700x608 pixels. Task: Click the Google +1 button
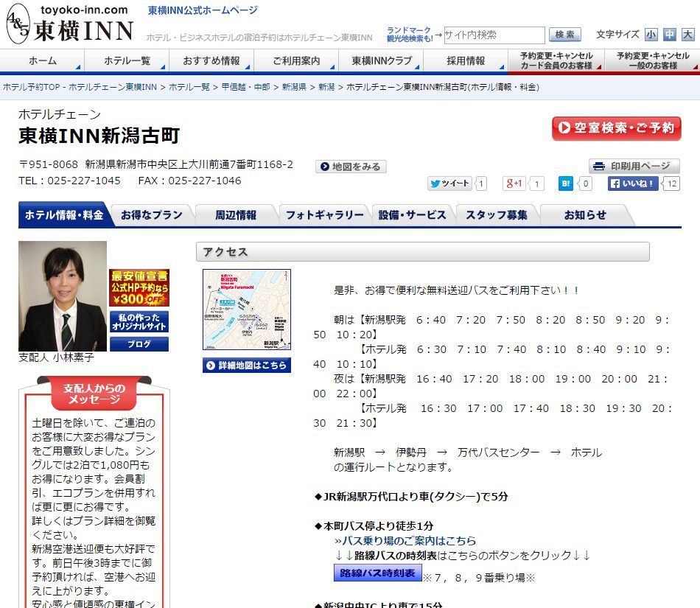click(x=514, y=184)
